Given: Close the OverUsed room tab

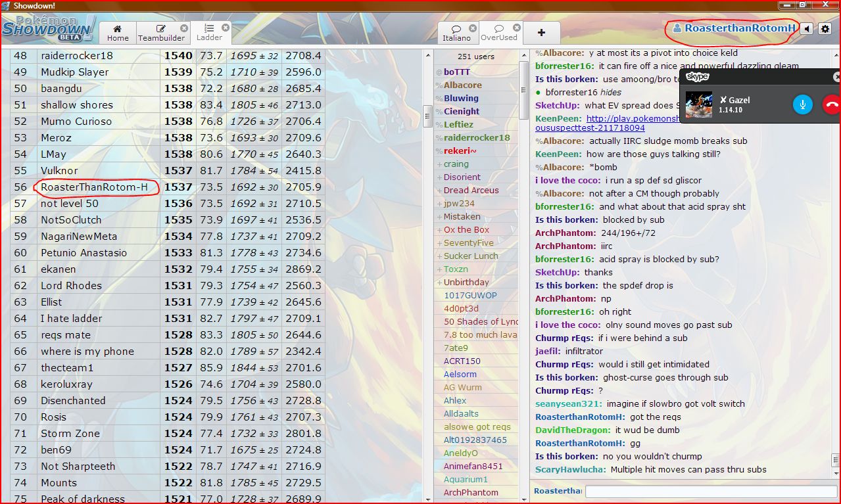Looking at the screenshot, I should point(516,28).
